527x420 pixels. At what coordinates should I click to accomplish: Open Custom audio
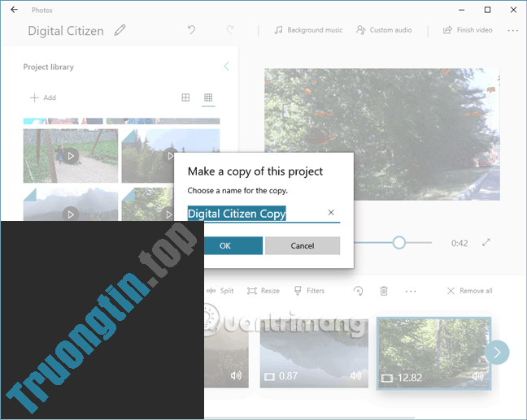[x=384, y=30]
